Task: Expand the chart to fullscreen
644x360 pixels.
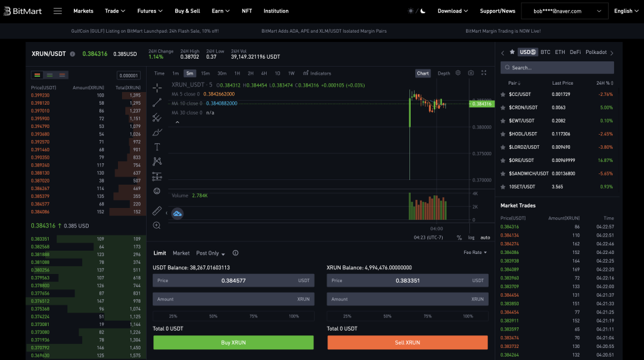Action: pos(484,73)
